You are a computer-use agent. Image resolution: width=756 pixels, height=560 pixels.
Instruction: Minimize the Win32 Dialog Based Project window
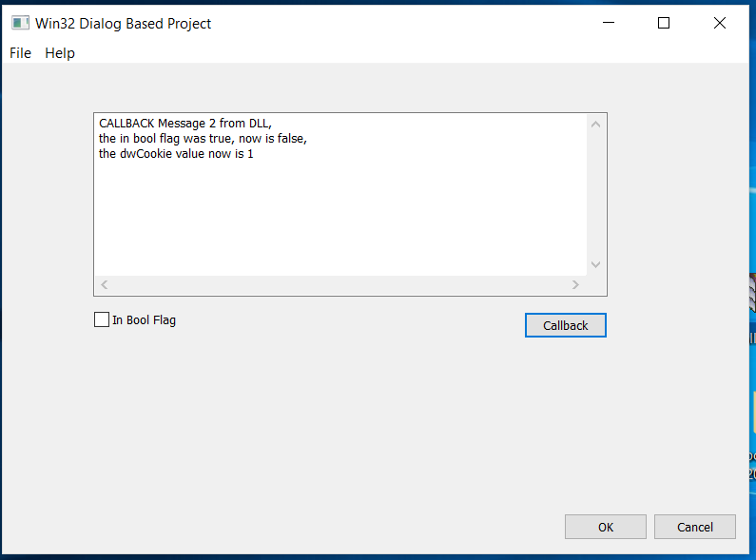[609, 23]
